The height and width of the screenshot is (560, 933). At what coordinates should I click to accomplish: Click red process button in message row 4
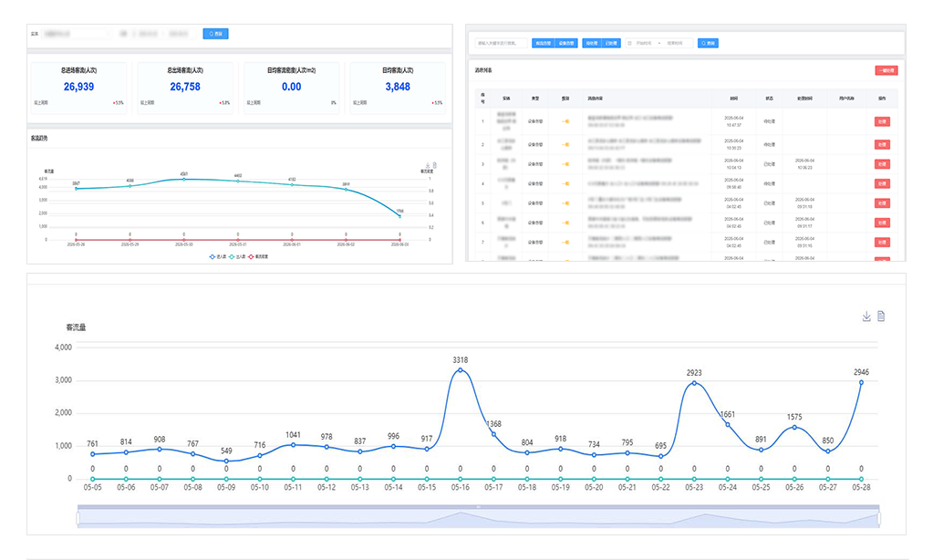(882, 184)
